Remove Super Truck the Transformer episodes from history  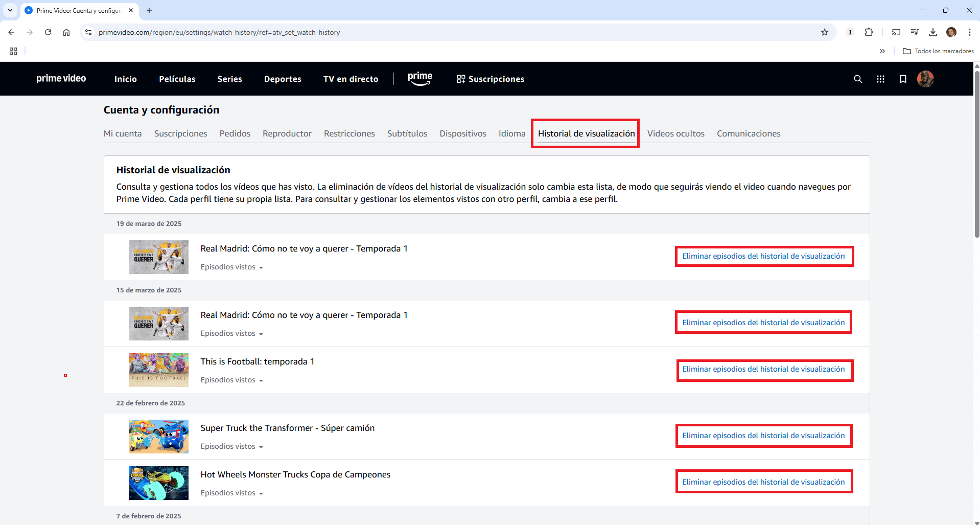(x=763, y=436)
